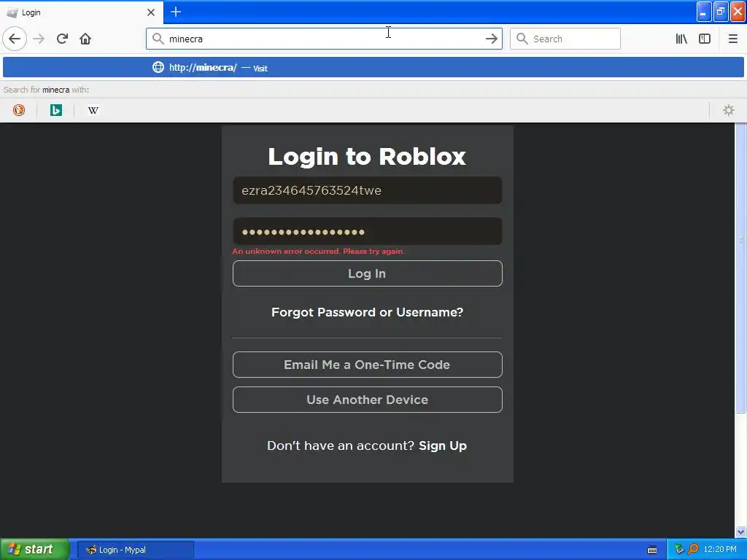Viewport: 747px width, 560px height.
Task: Click the Log In button
Action: point(368,274)
